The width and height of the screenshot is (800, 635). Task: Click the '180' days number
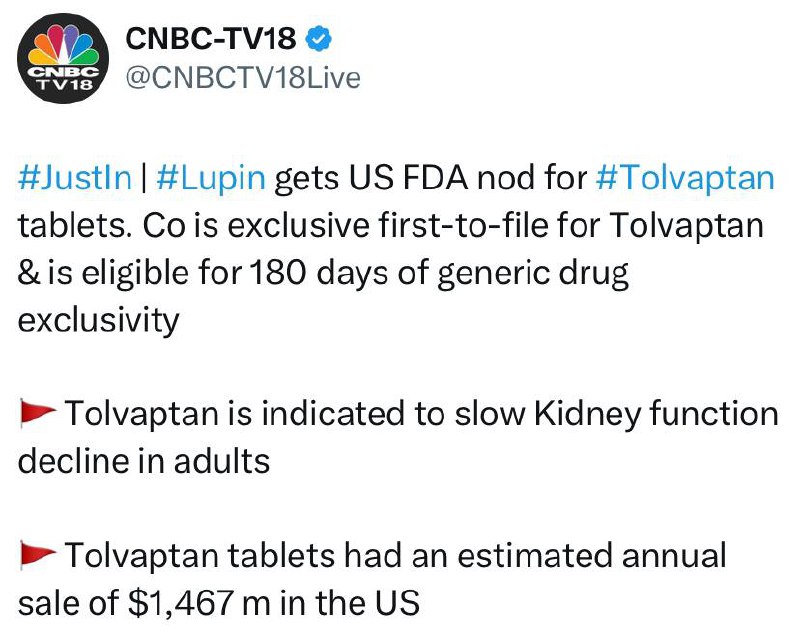(278, 272)
